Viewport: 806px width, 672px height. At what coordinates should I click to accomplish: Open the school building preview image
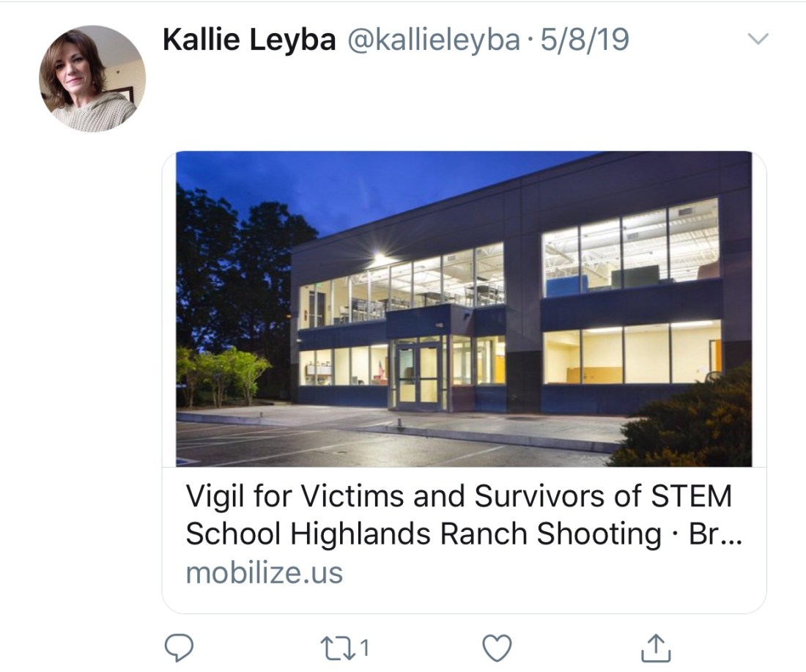point(464,308)
